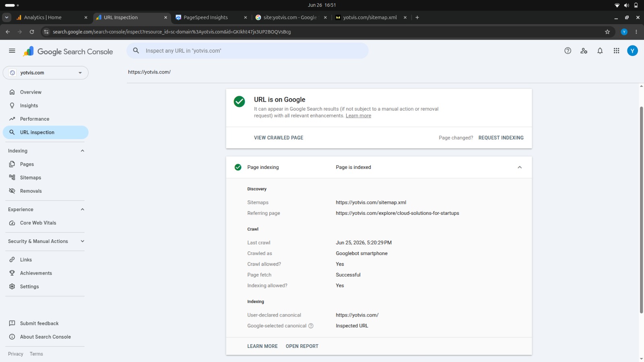Open the Activities overview in top bar
The height and width of the screenshot is (362, 644).
point(12,5)
